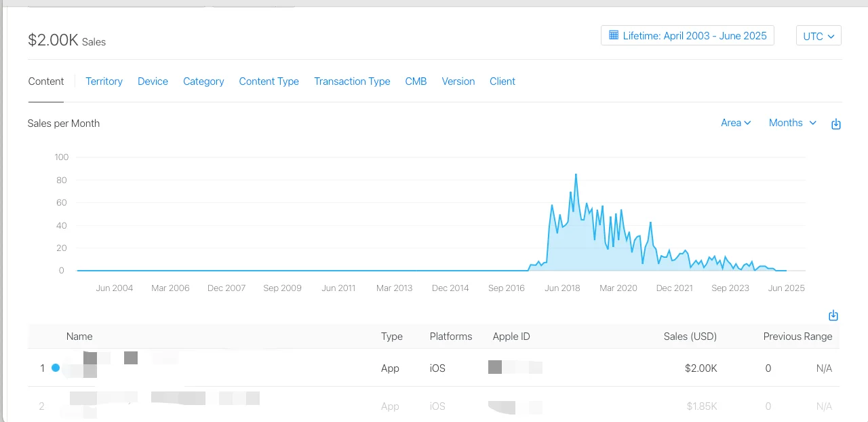Open the Months interval dropdown

[x=792, y=123]
